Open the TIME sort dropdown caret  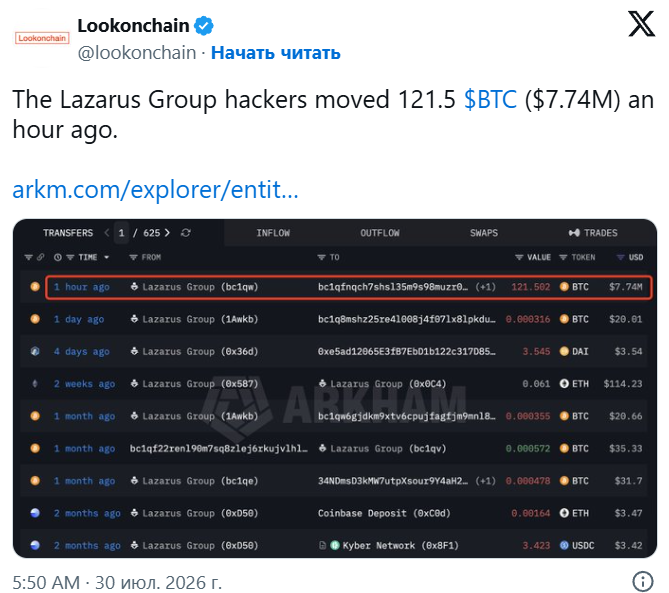[x=106, y=257]
